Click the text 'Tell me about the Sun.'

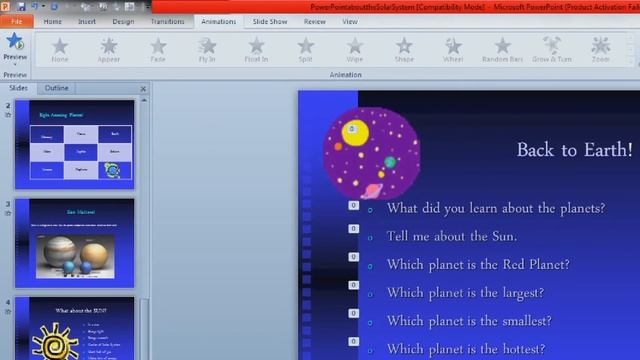click(x=452, y=236)
